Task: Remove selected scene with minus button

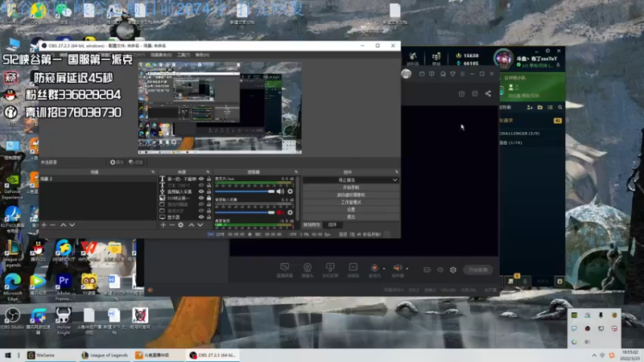Action: (52, 225)
